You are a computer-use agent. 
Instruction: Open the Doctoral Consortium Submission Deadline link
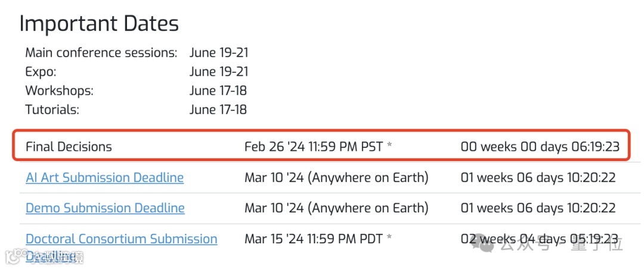coord(121,239)
